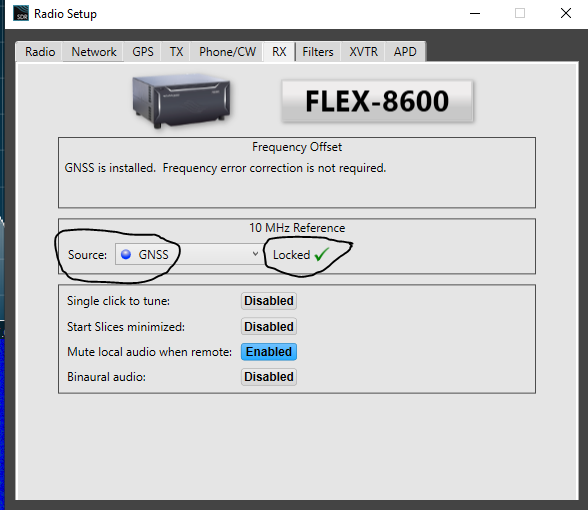Minimize the Radio Setup window
588x510 pixels.
tap(475, 14)
